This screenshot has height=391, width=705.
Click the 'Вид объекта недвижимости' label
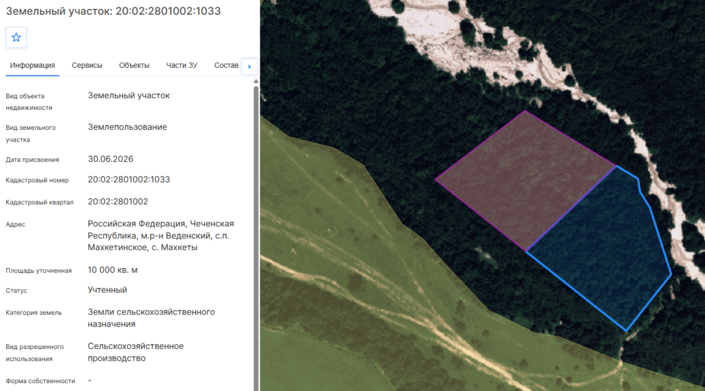point(29,102)
